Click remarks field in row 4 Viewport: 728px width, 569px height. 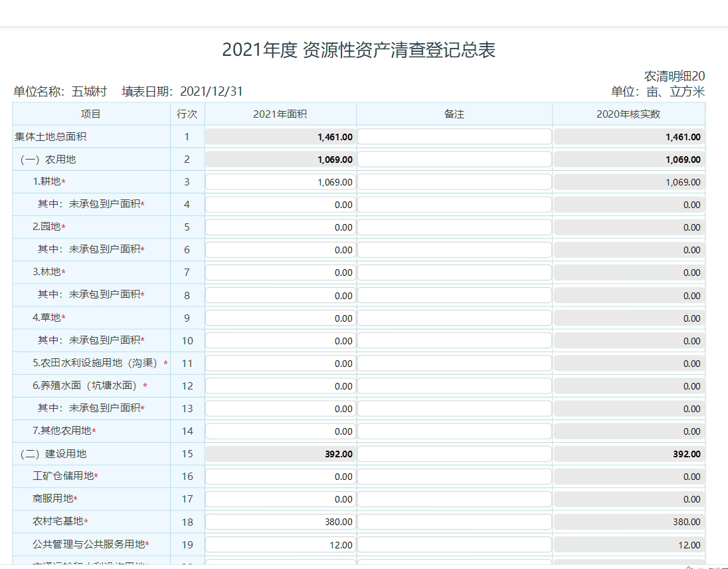tap(454, 205)
